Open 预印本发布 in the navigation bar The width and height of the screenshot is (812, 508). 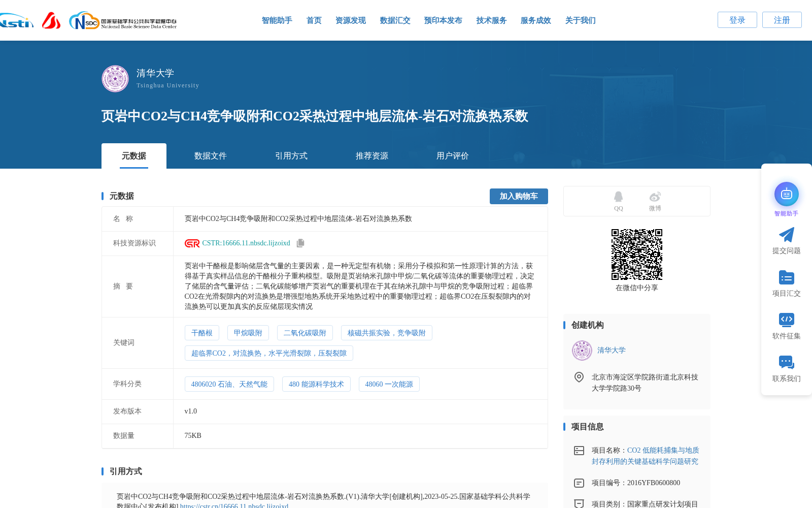pyautogui.click(x=443, y=20)
